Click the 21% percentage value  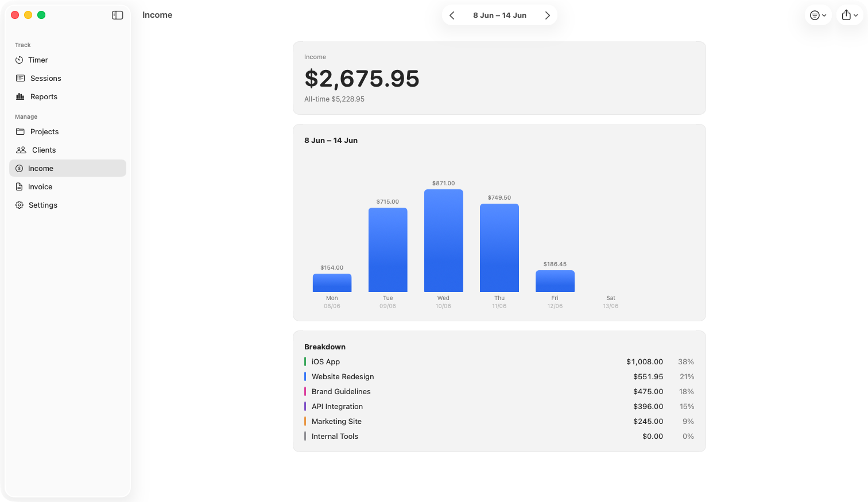click(687, 377)
